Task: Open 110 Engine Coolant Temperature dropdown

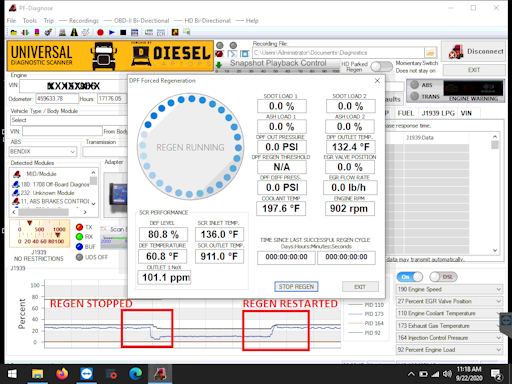Action: pos(449,313)
